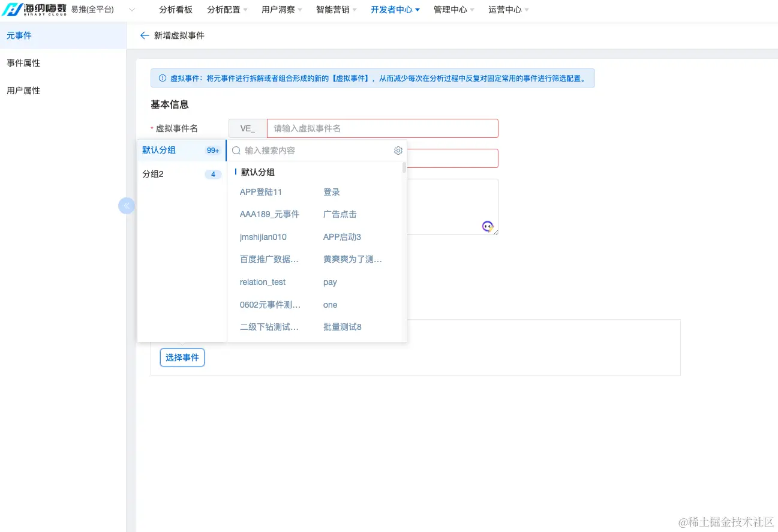Select the 默认分组 group with 99+
Screen dimensions: 778x532
(182, 150)
